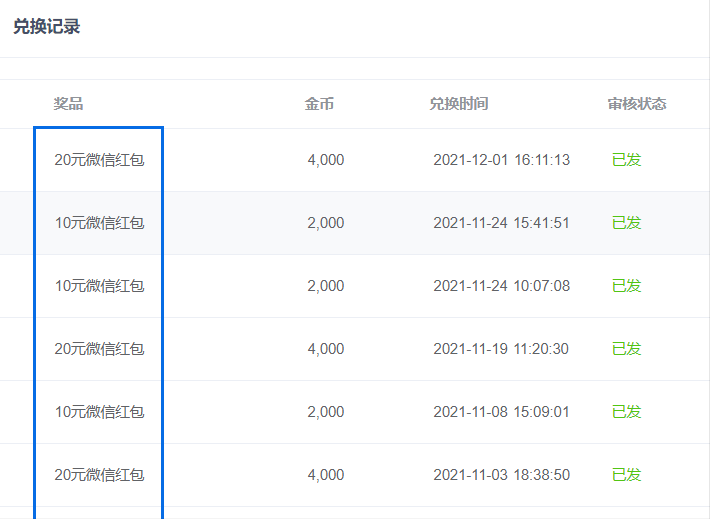
Task: Click the 兑换记录 page heading
Action: [47, 27]
